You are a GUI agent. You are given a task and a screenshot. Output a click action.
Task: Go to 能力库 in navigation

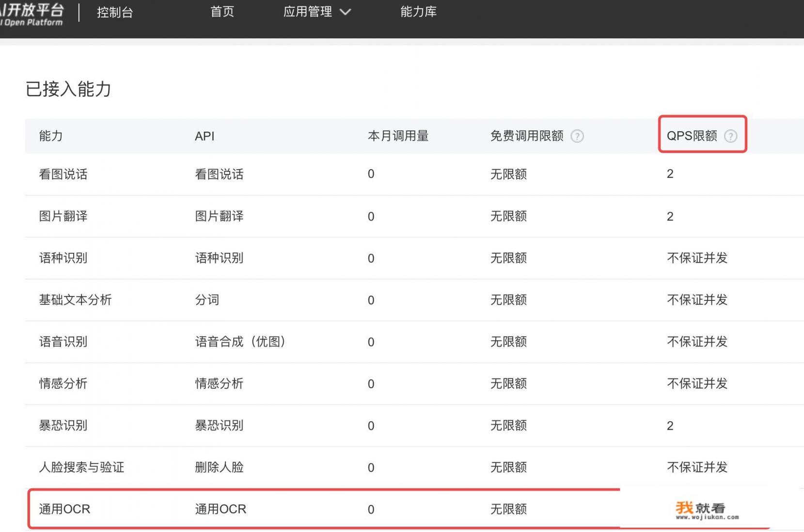418,12
